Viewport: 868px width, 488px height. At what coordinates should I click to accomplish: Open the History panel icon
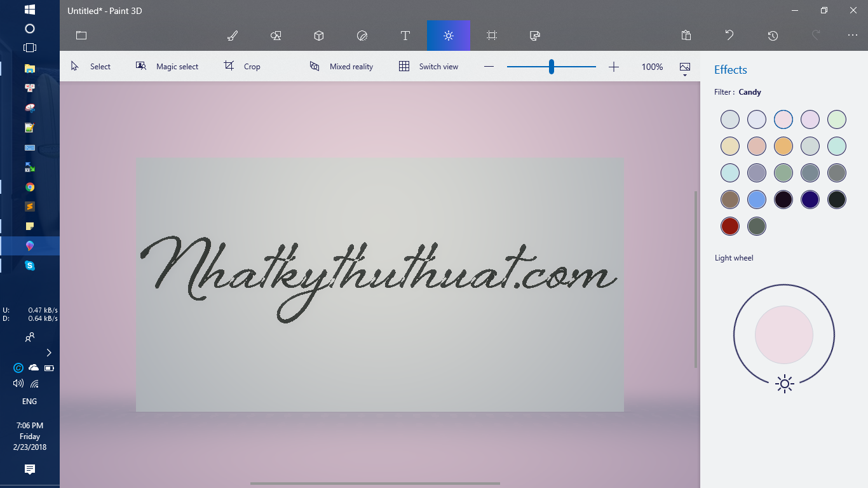pos(773,36)
